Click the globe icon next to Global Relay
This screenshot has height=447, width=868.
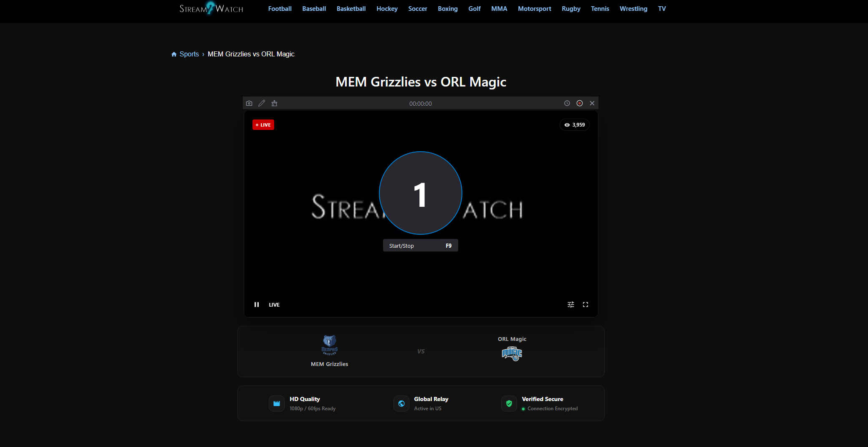coord(401,404)
